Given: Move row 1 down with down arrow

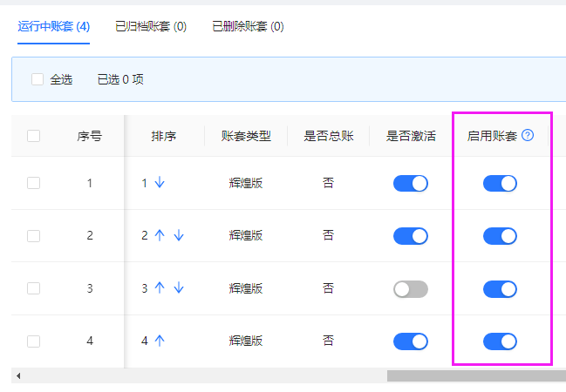Looking at the screenshot, I should click(160, 183).
